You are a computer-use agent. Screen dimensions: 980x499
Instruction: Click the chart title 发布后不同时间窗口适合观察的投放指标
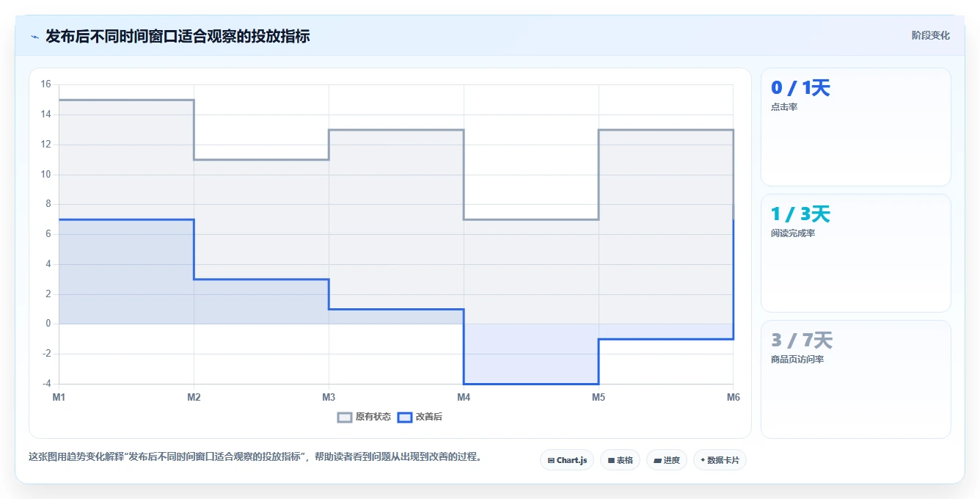pos(178,36)
